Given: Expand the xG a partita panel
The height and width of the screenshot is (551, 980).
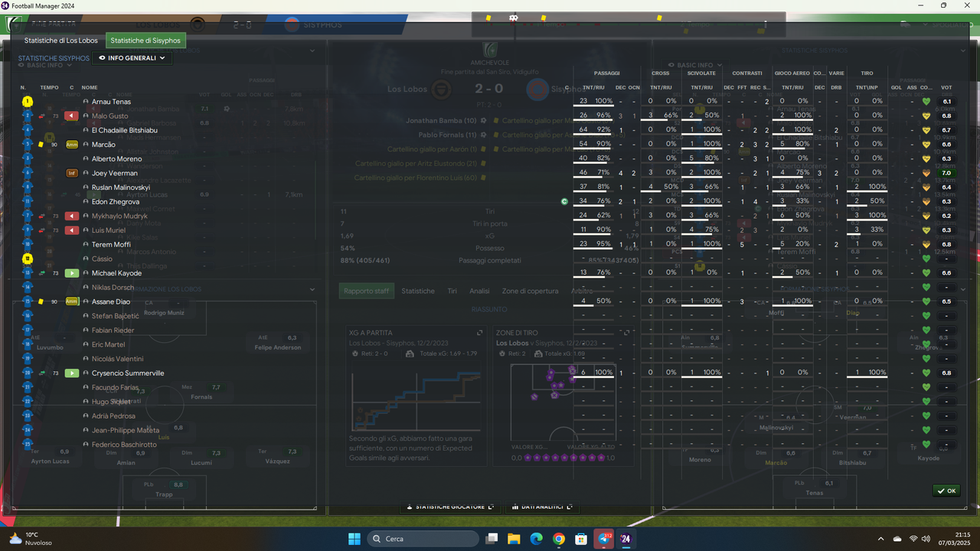Looking at the screenshot, I should 480,333.
